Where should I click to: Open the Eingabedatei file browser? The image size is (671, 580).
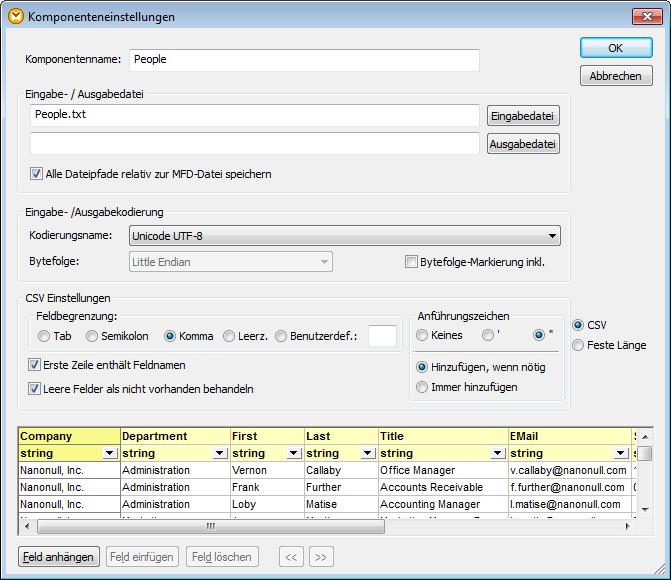(x=523, y=116)
